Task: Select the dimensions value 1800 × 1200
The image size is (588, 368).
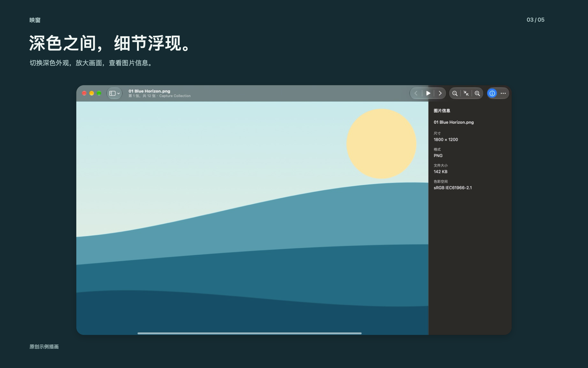Action: coord(446,139)
